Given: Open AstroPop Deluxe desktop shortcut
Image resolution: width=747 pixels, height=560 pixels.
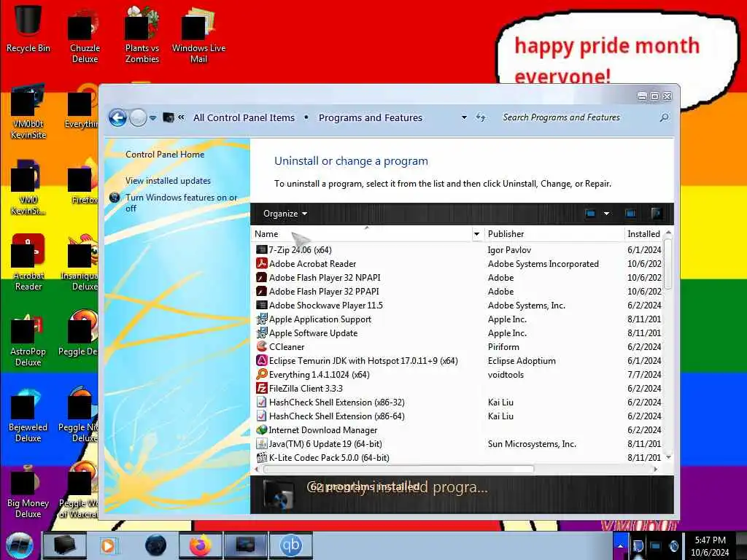Looking at the screenshot, I should point(28,341).
